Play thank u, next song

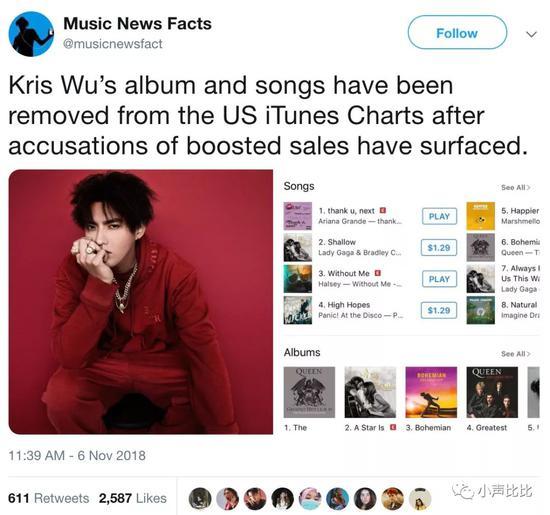pos(439,216)
